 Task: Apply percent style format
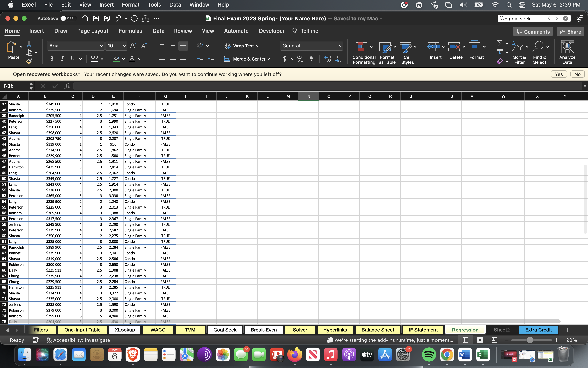click(x=300, y=59)
